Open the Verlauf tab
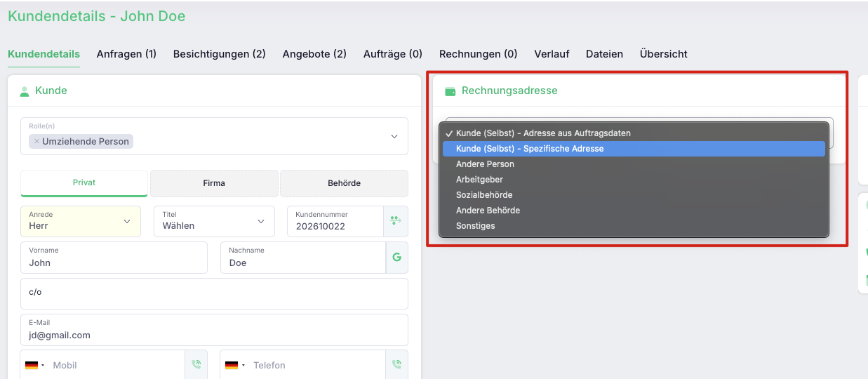 coord(552,54)
